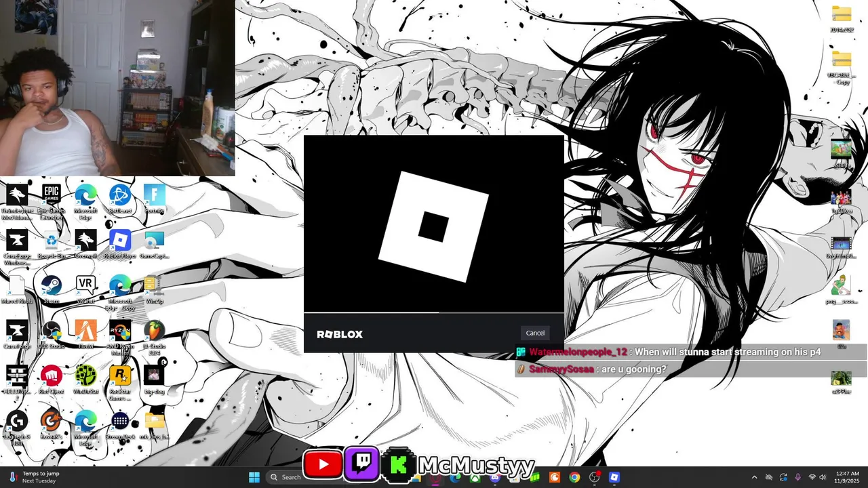Click the microphone tray icon
868x488 pixels.
point(797,477)
